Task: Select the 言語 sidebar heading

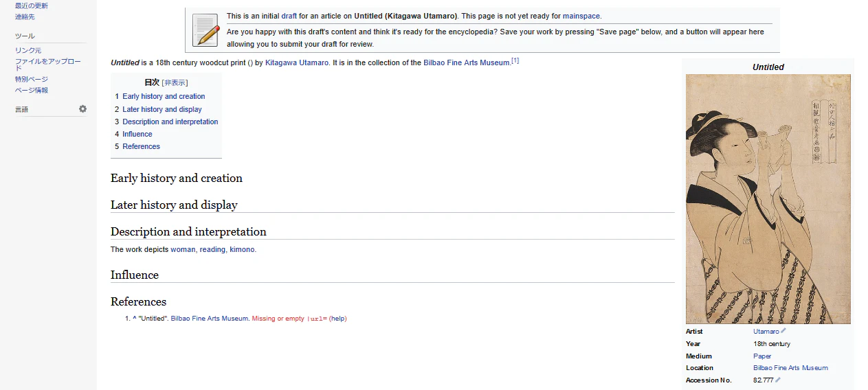Action: tap(21, 109)
